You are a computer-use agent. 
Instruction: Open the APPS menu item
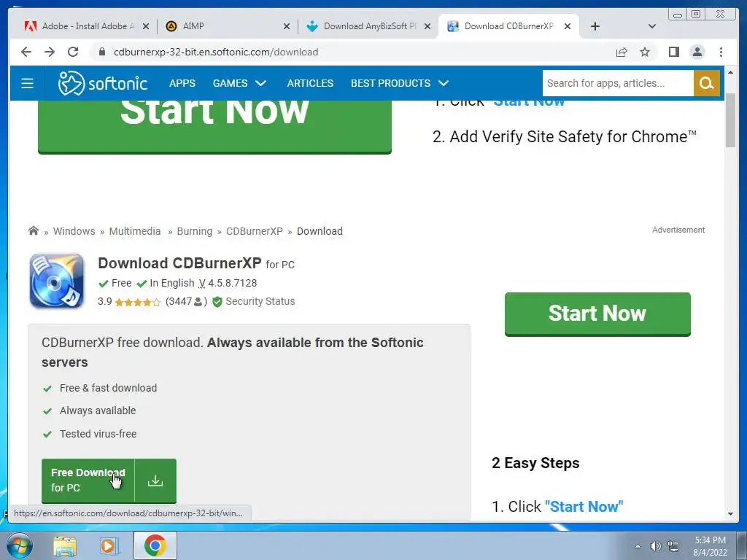pyautogui.click(x=182, y=83)
